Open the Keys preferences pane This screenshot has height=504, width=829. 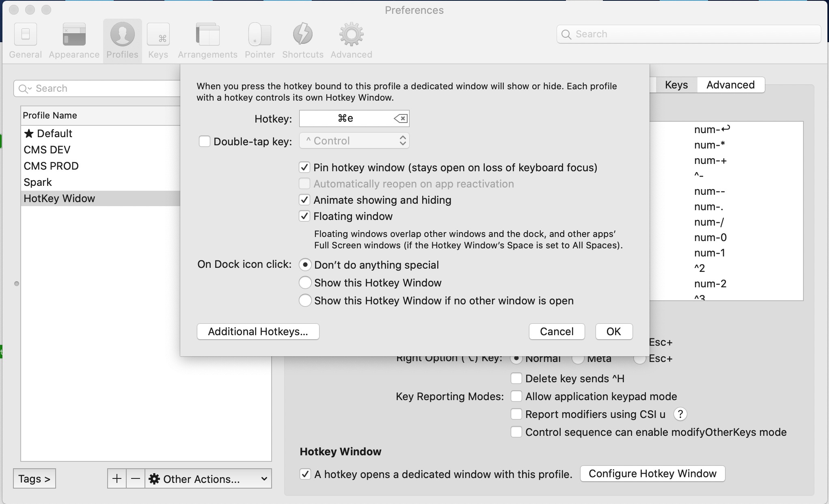coord(158,41)
